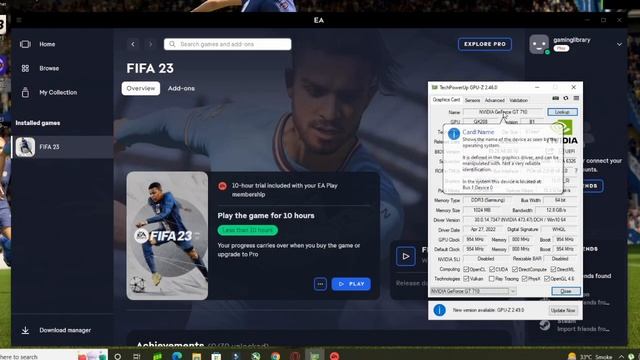Image resolution: width=640 pixels, height=360 pixels.
Task: Click the weather 33°C Smoke widget
Action: (590, 357)
